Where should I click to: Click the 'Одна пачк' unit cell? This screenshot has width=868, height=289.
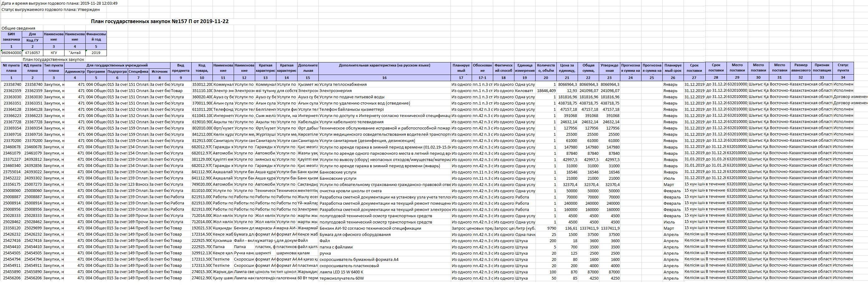pos(525,234)
